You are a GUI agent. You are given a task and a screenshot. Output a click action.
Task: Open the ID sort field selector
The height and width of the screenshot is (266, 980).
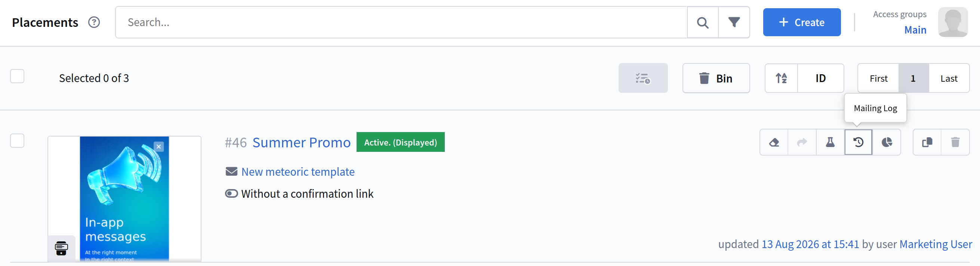point(821,78)
